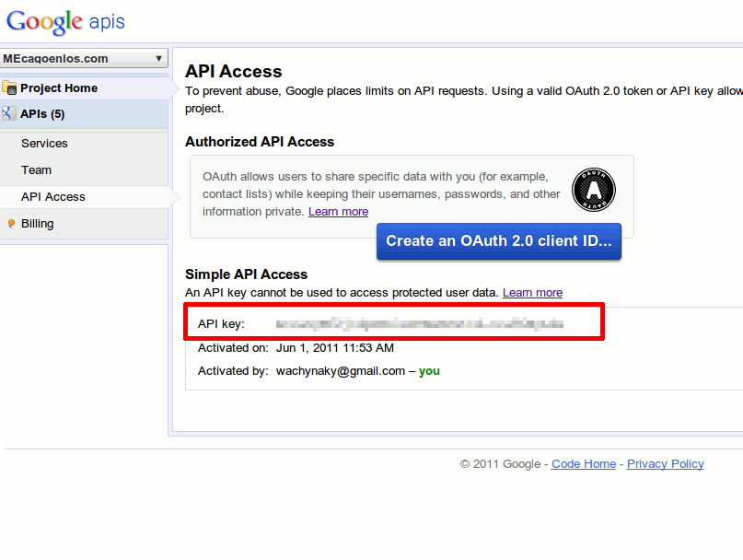The width and height of the screenshot is (743, 560).
Task: Click the Simple API Access heading
Action: coord(247,274)
